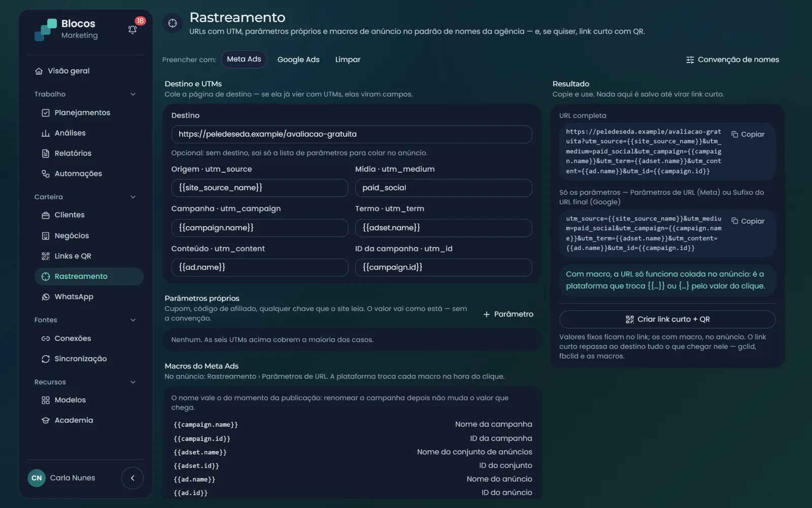
Task: Click the utm_medium Mídia field
Action: coord(444,187)
